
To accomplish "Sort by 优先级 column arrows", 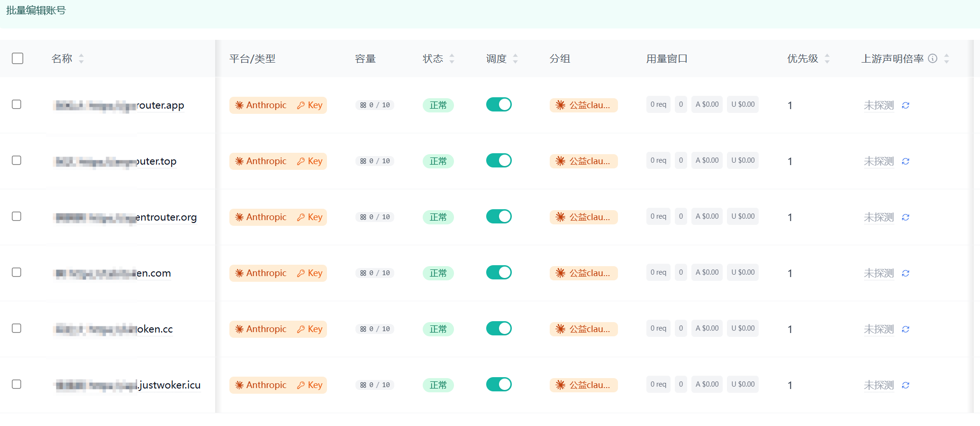I will [x=827, y=58].
